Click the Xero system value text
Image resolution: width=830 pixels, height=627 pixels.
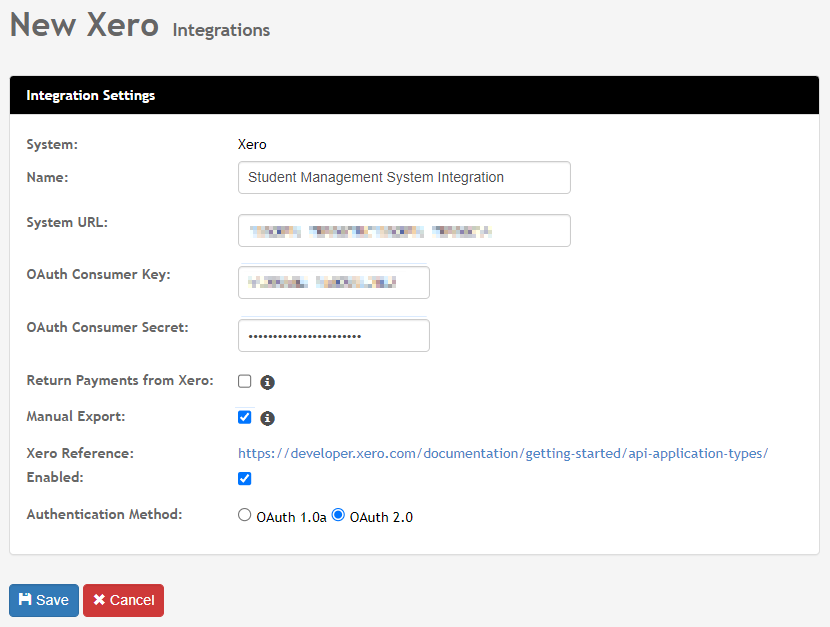[252, 145]
